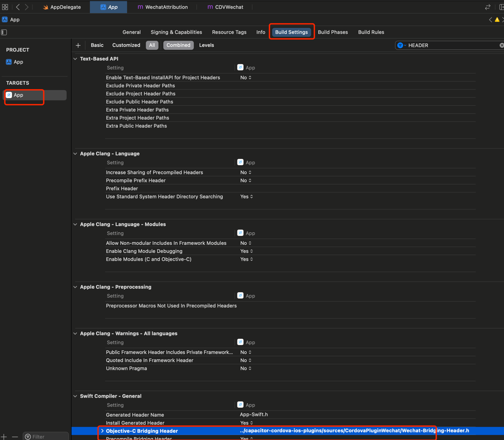504x440 pixels.
Task: Open the Build Rules tab
Action: click(x=371, y=32)
